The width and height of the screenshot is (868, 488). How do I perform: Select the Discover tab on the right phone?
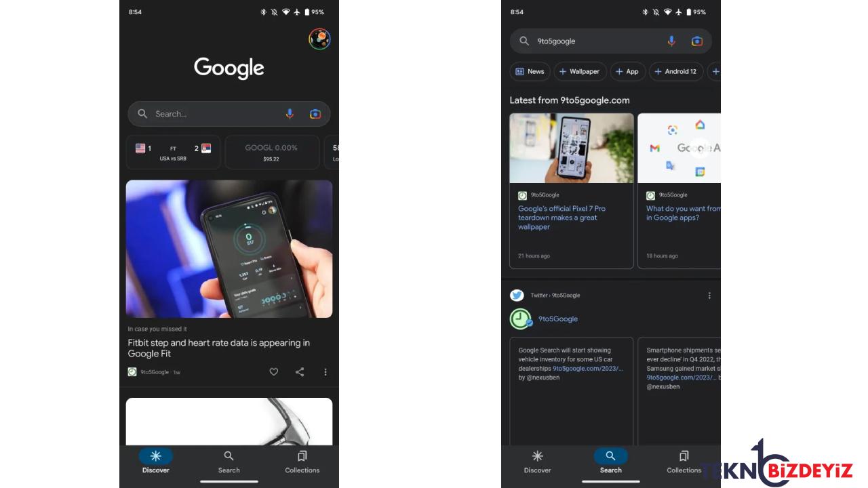pos(538,461)
